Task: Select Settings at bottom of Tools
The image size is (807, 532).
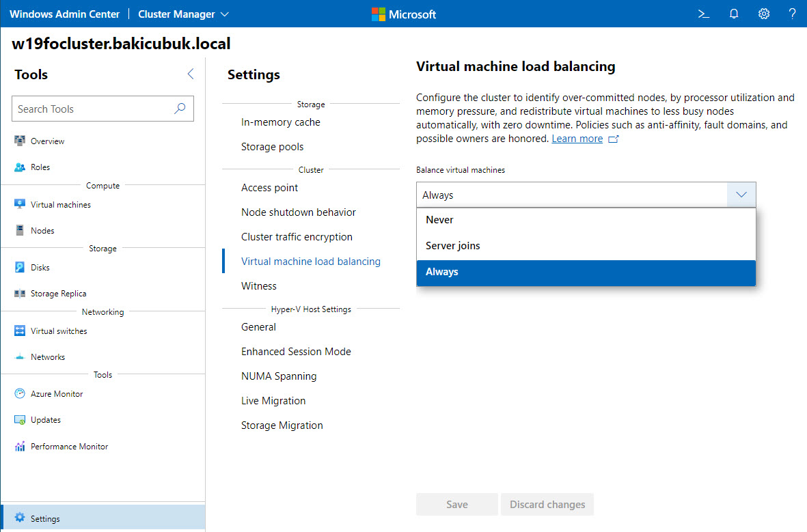Action: [103, 518]
